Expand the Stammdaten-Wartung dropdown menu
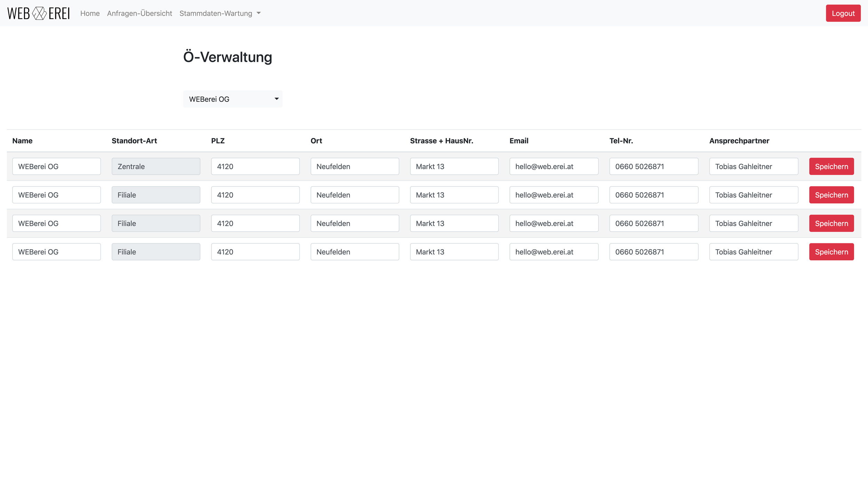This screenshot has height=488, width=868. (220, 13)
